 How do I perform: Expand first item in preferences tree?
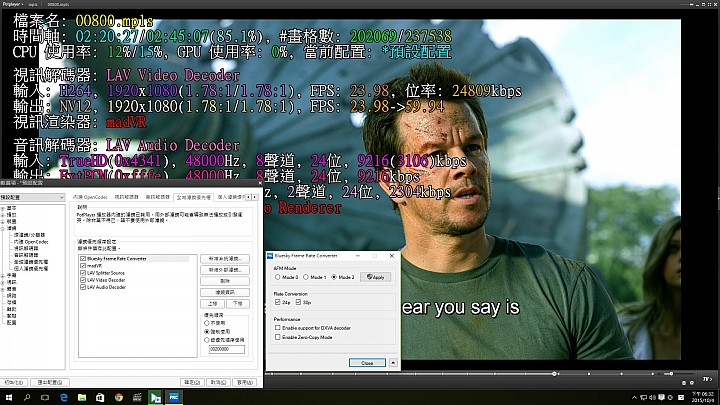[x=3, y=208]
